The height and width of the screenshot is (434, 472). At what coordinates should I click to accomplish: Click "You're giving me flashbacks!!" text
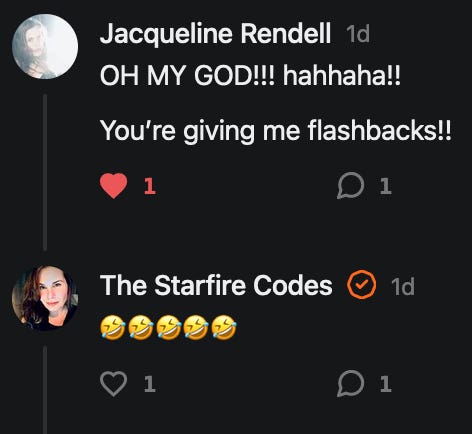(276, 131)
